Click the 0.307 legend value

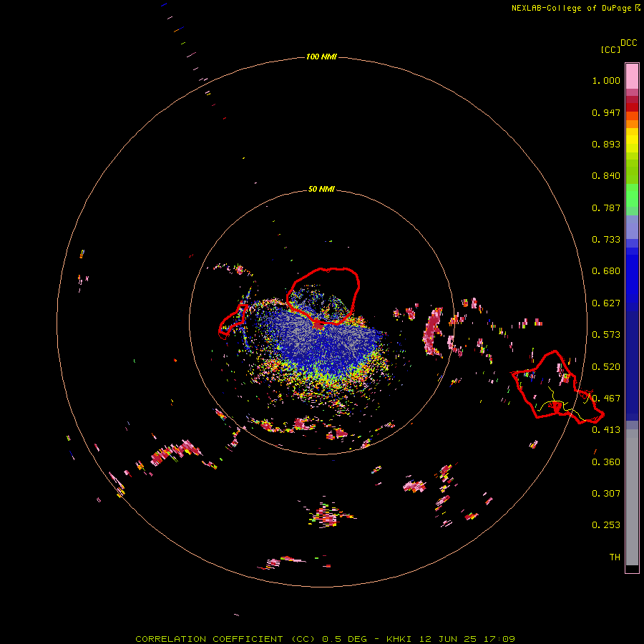click(x=606, y=494)
